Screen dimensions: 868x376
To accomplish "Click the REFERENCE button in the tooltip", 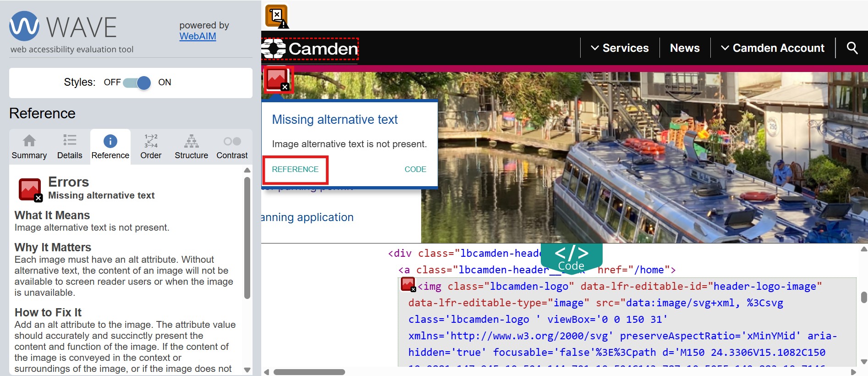I will [x=295, y=169].
